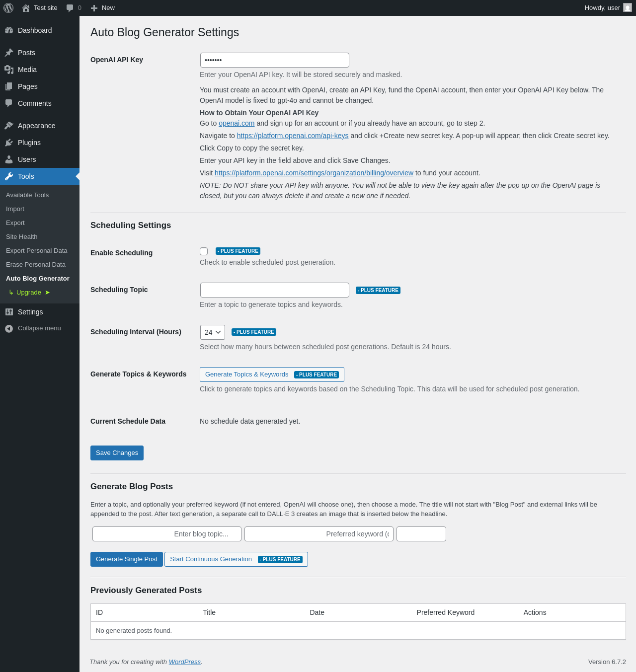Click the Dashboard gauge icon
This screenshot has width=636, height=672.
click(x=9, y=30)
